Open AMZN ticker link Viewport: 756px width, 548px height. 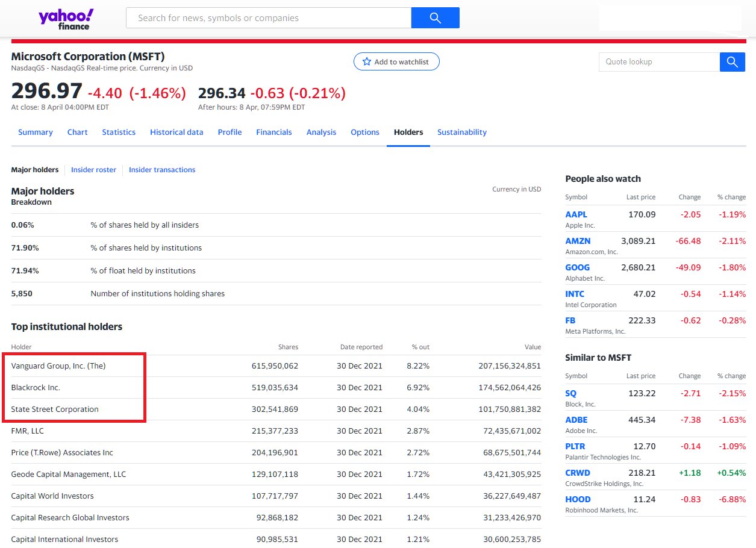point(578,241)
